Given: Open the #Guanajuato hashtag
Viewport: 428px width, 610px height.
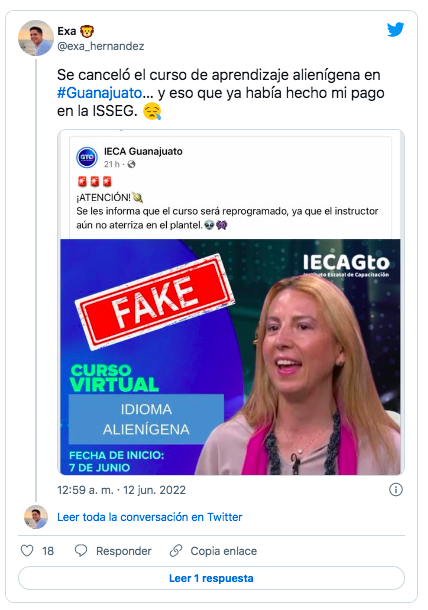Looking at the screenshot, I should [x=100, y=93].
